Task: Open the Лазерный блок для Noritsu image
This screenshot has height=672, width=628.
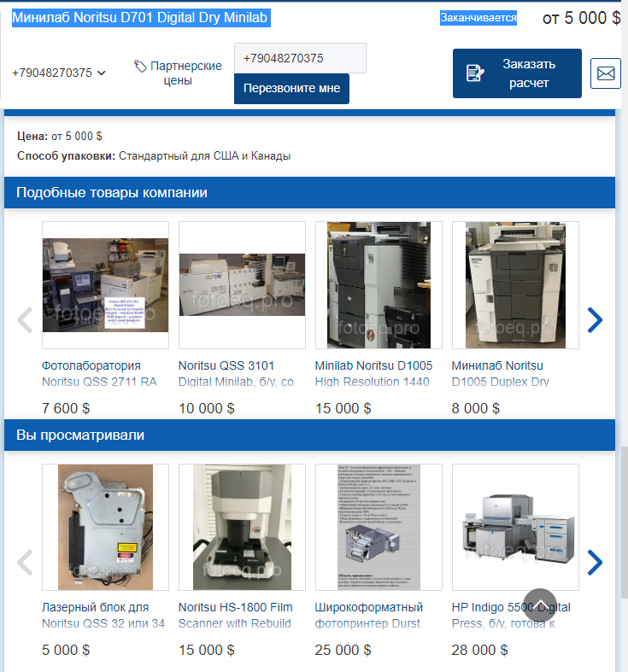Action: 105,527
